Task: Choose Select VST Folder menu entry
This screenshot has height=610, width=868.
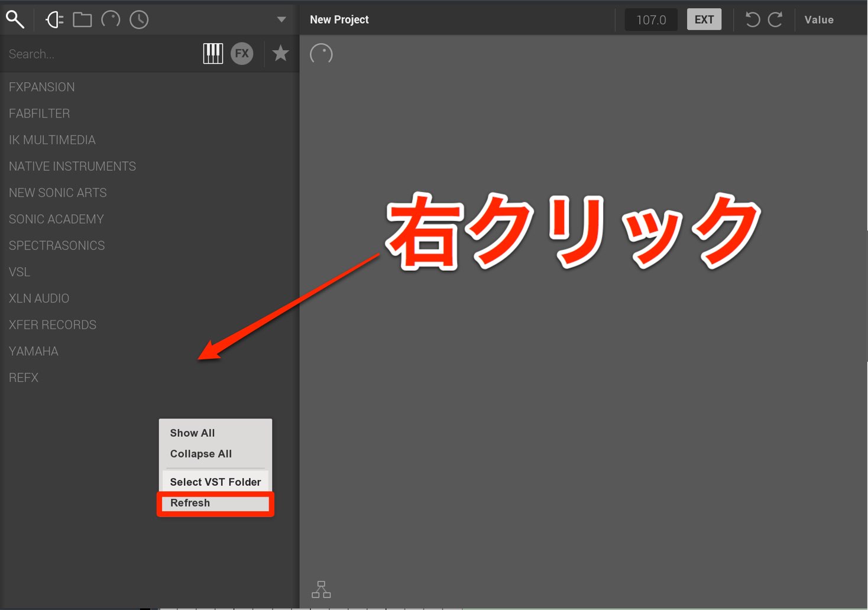Action: (215, 482)
